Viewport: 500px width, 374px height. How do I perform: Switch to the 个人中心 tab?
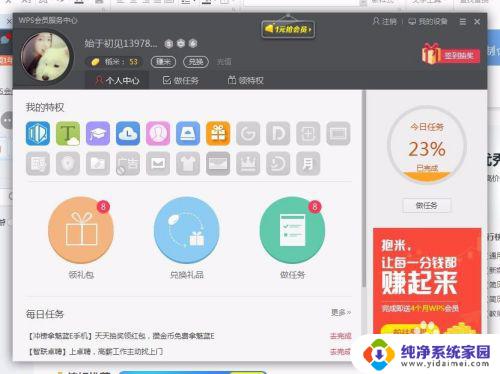(x=117, y=80)
